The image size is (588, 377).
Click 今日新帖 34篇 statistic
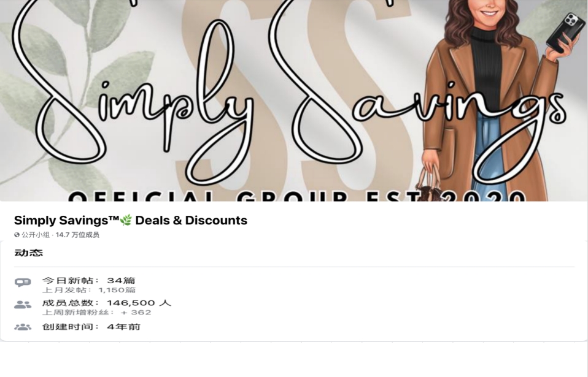tap(88, 280)
